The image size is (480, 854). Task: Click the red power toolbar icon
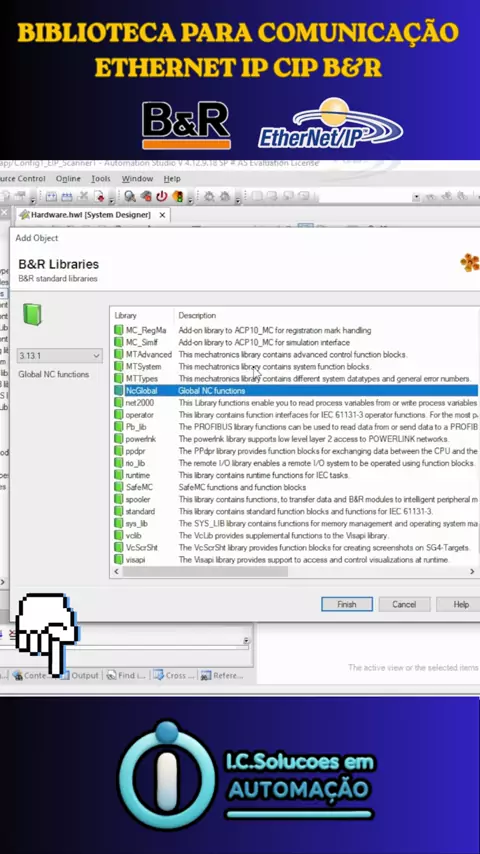click(x=162, y=197)
